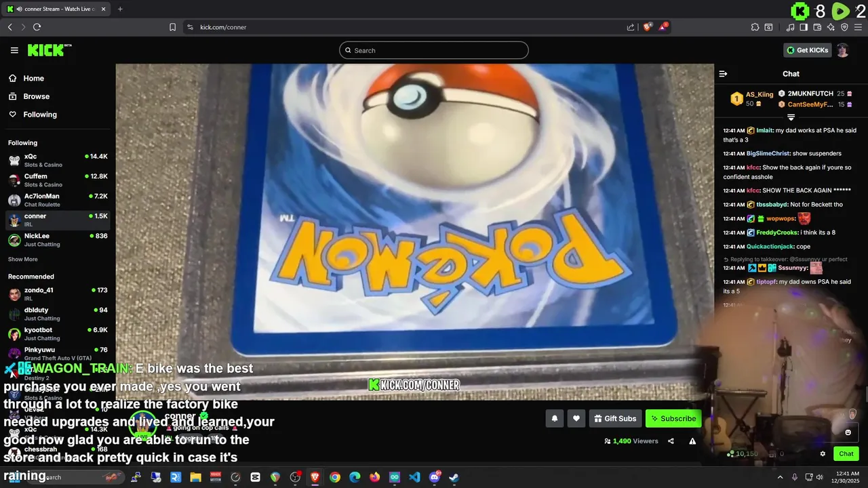
Task: Open Visual Studio Code from taskbar
Action: (414, 477)
